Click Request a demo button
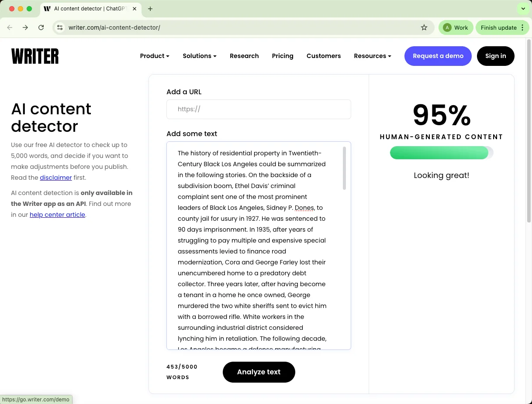The width and height of the screenshot is (532, 404). [x=438, y=56]
